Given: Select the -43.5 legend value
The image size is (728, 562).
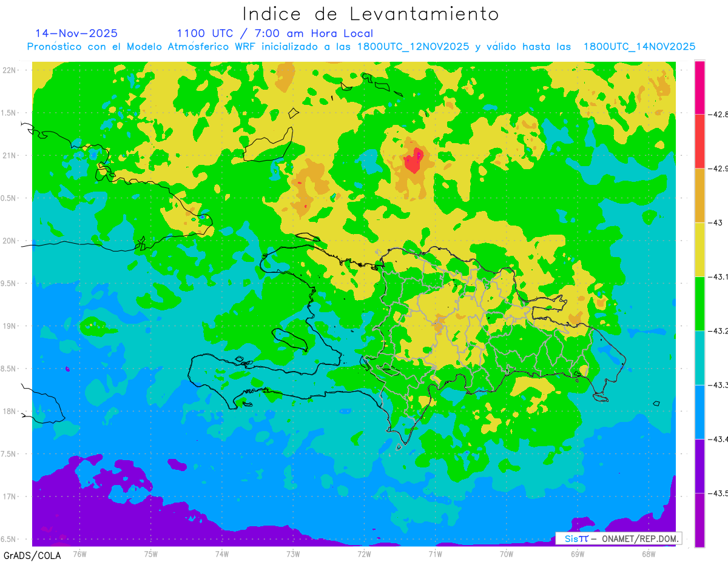Looking at the screenshot, I should pyautogui.click(x=718, y=493).
